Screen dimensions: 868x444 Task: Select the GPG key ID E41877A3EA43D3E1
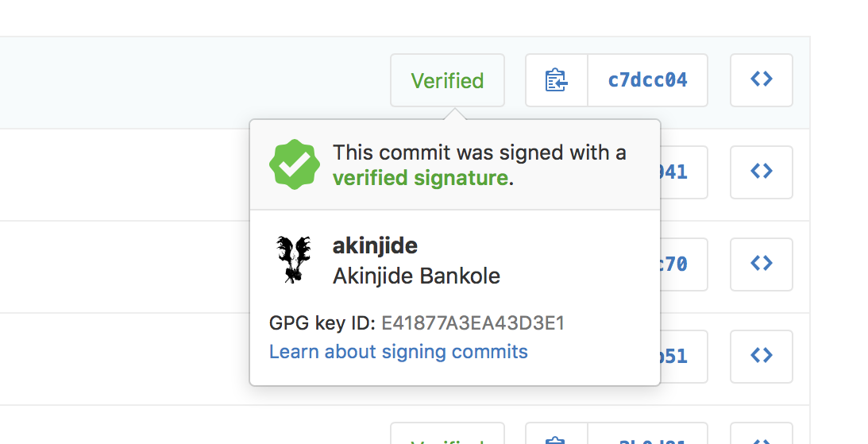point(473,322)
